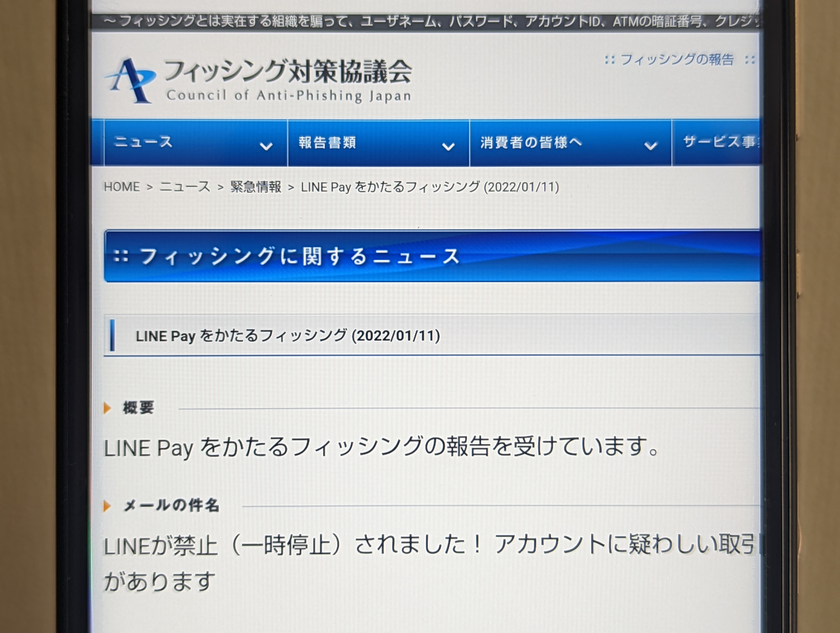Screen dimensions: 840x633
Task: Select the サービス事 menu item
Action: 720,142
